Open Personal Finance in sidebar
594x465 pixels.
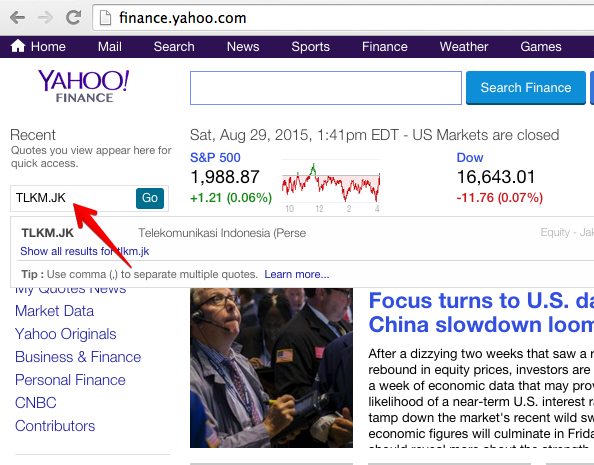pyautogui.click(x=70, y=380)
